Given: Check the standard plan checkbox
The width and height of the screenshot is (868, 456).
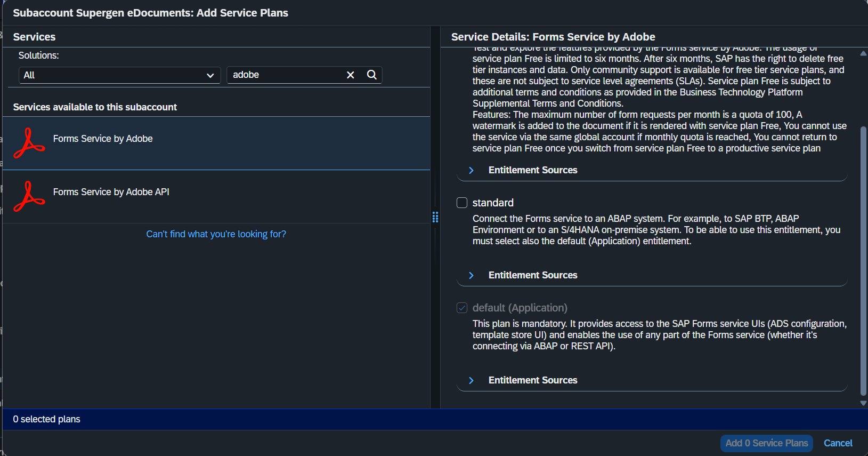Looking at the screenshot, I should click(x=462, y=203).
